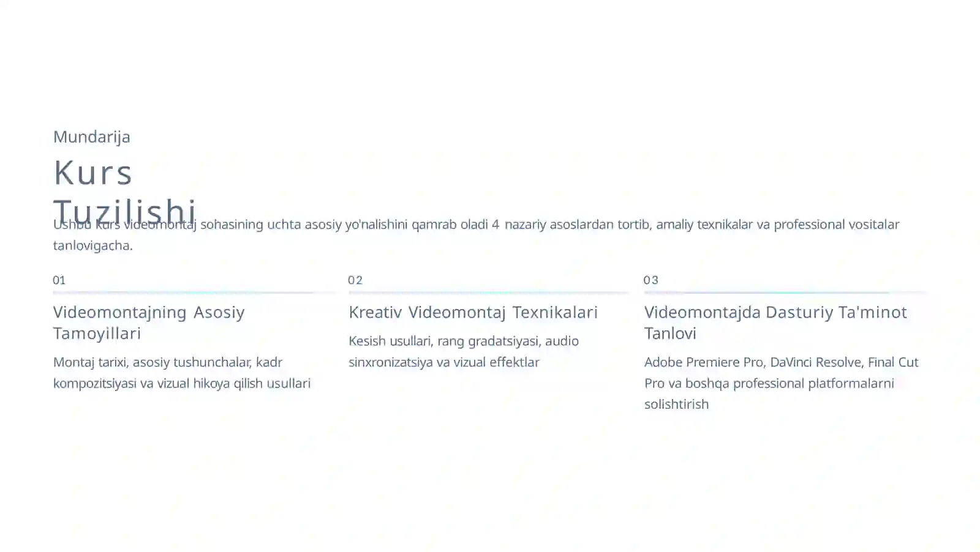Click the Mundarija label

[x=91, y=136]
